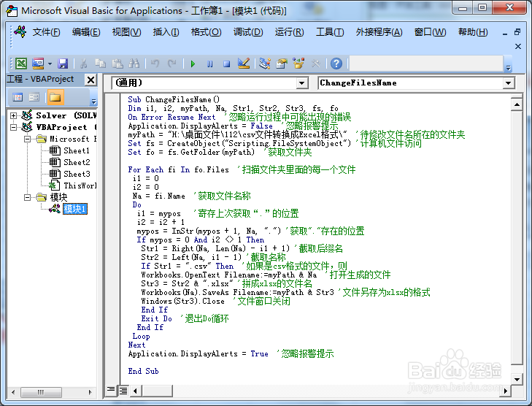Image resolution: width=532 pixels, height=406 pixels.
Task: Click the VBA application icon beside 文件 menu
Action: 20,32
